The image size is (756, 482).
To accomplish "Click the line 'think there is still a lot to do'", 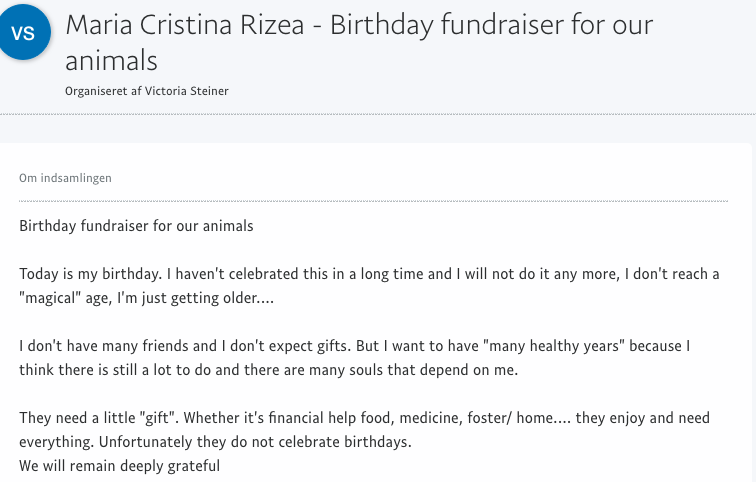I will click(x=269, y=370).
